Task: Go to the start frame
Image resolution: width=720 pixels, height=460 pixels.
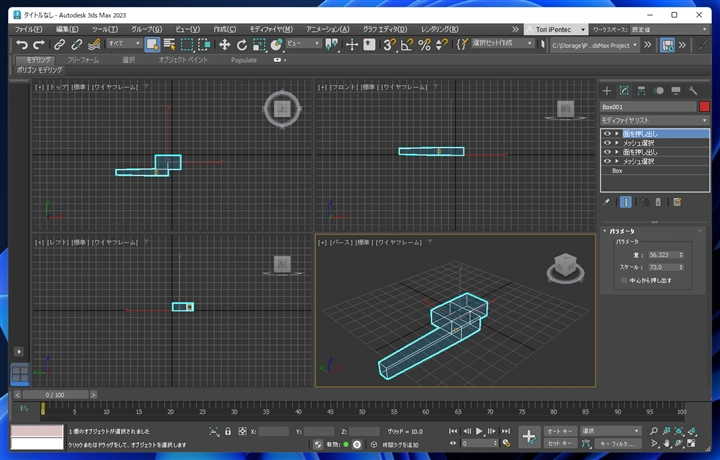Action: click(x=453, y=431)
